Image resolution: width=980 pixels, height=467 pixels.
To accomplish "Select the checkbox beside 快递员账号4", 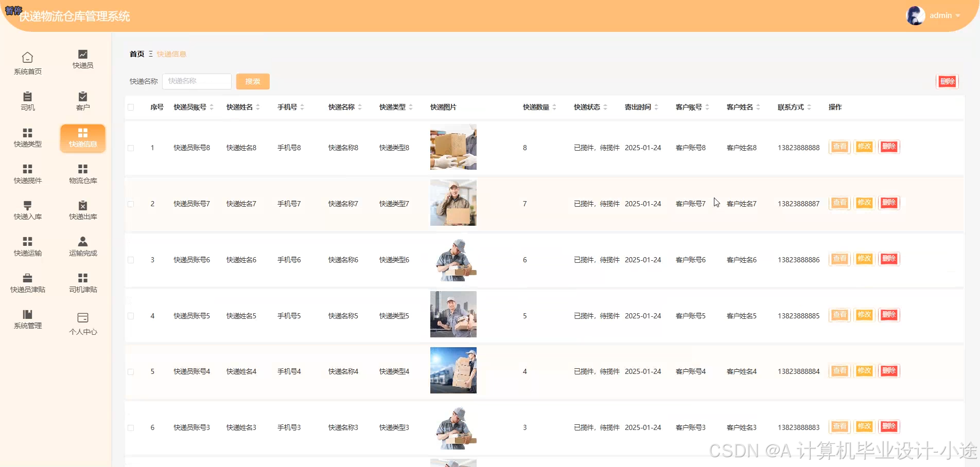I will coord(130,371).
